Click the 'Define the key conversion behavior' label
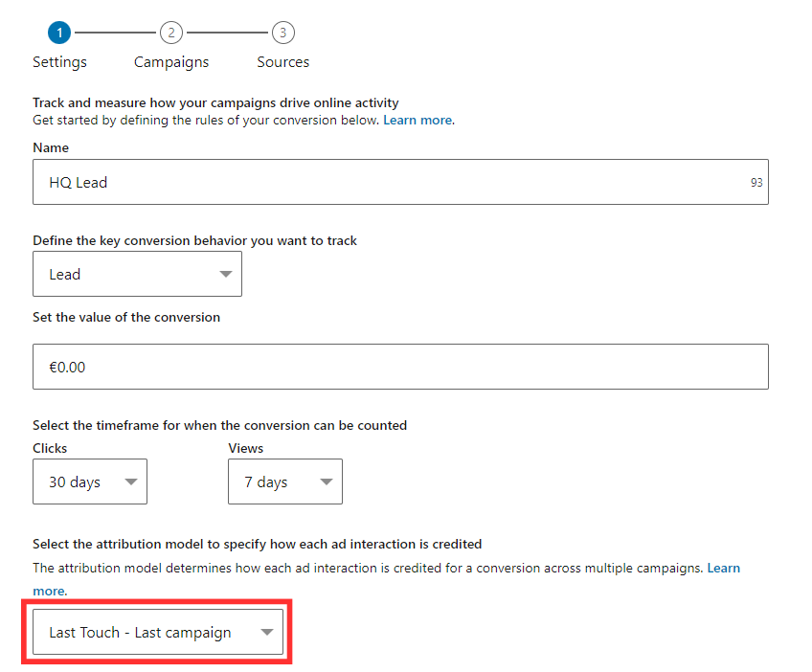This screenshot has height=672, width=812. coord(194,240)
